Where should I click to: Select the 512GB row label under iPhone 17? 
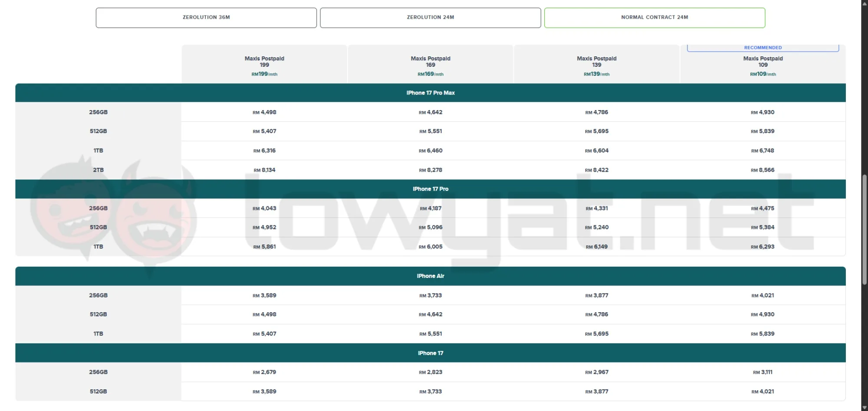99,391
